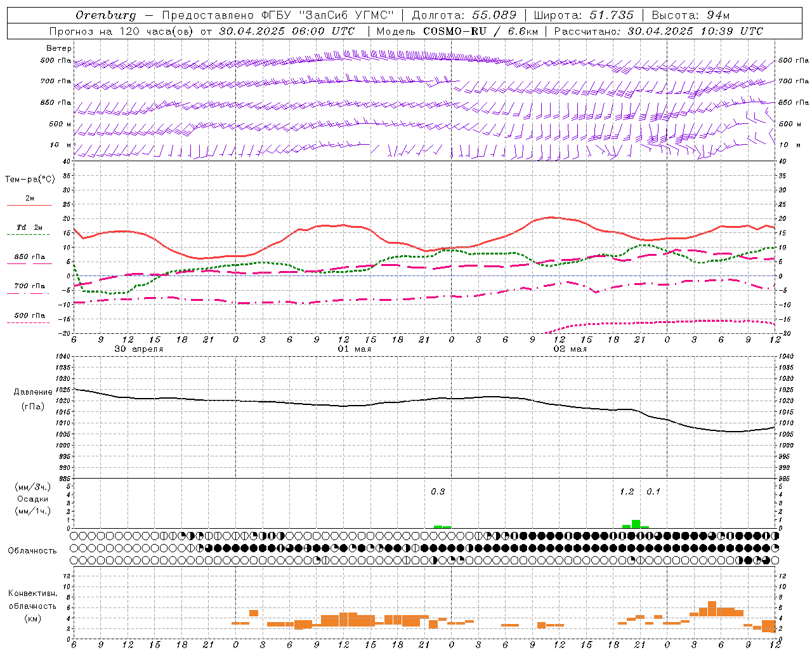Click the "Высота: 94м" header field
The height and width of the screenshot is (650, 812).
(691, 15)
